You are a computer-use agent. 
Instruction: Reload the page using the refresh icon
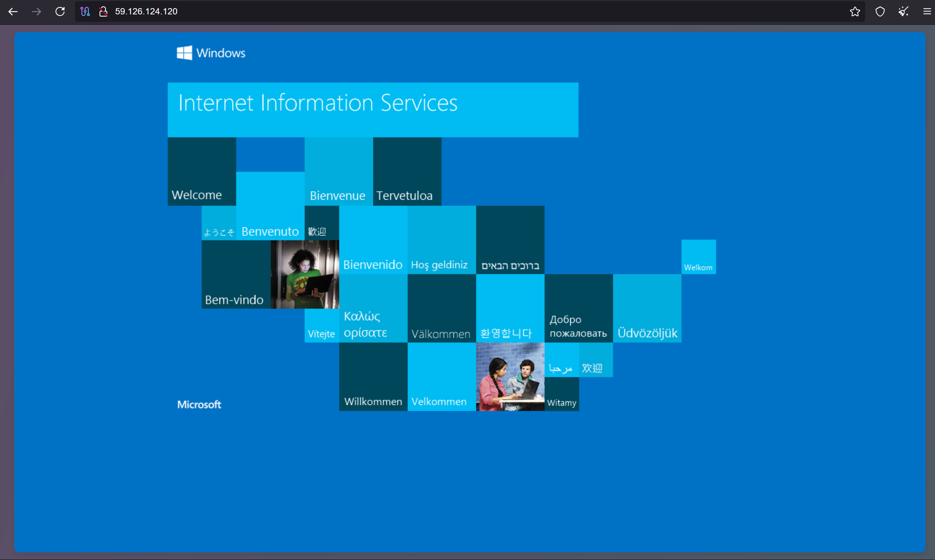60,12
